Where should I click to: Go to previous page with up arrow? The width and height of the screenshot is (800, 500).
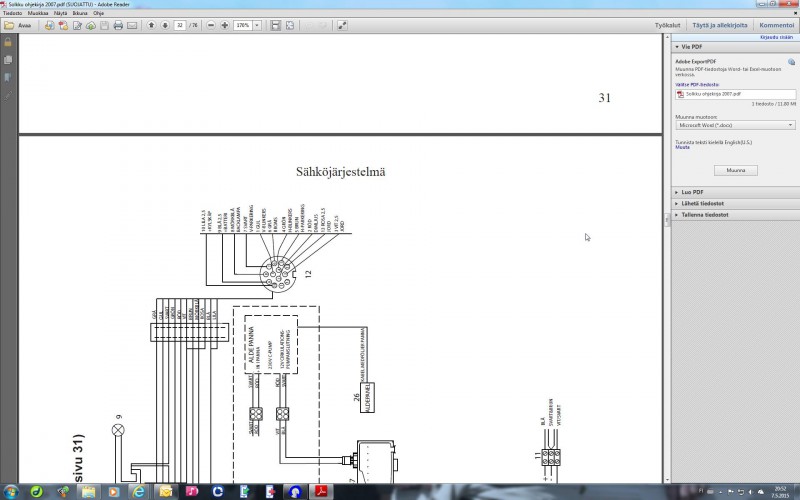pos(151,24)
